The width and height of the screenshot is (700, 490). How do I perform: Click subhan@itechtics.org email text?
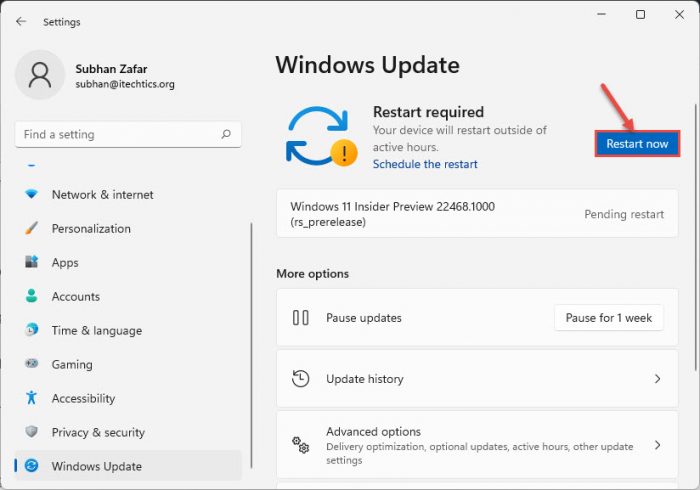coord(125,84)
